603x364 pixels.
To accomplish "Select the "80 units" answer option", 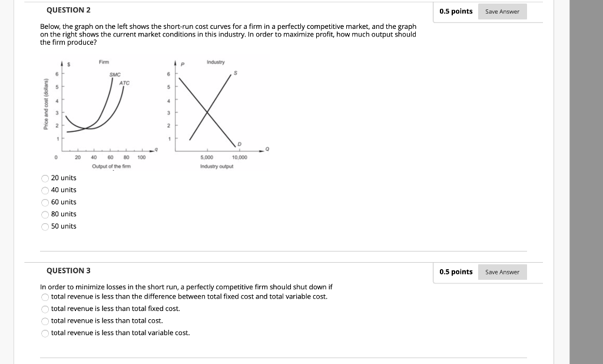I will tap(45, 214).
